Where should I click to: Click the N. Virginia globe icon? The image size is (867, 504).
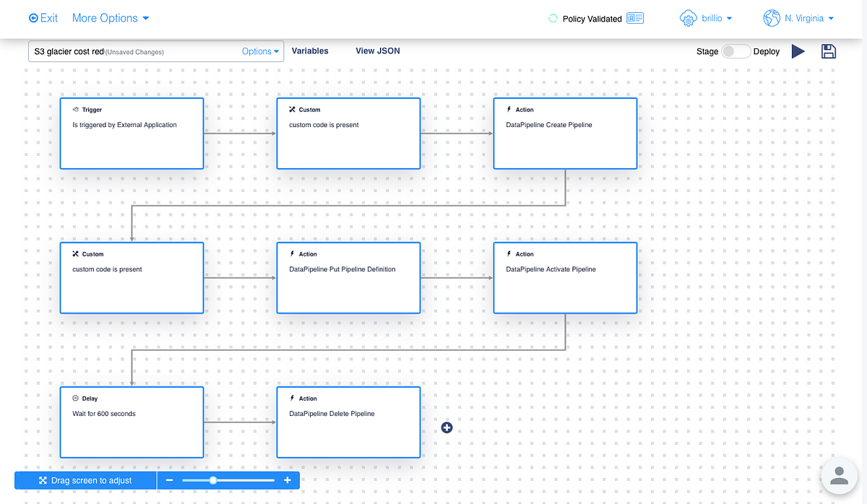pos(772,18)
